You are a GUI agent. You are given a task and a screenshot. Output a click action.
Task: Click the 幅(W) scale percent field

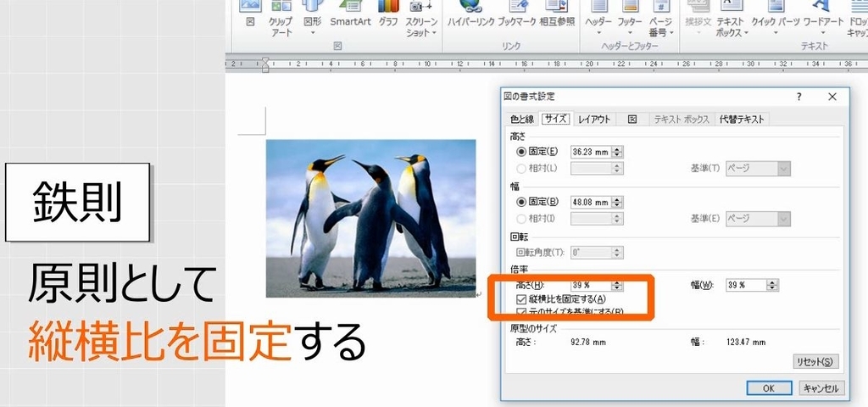tap(746, 285)
